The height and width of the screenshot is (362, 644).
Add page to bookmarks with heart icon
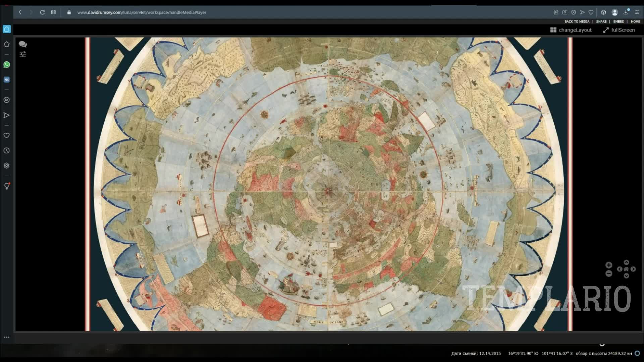pos(591,12)
